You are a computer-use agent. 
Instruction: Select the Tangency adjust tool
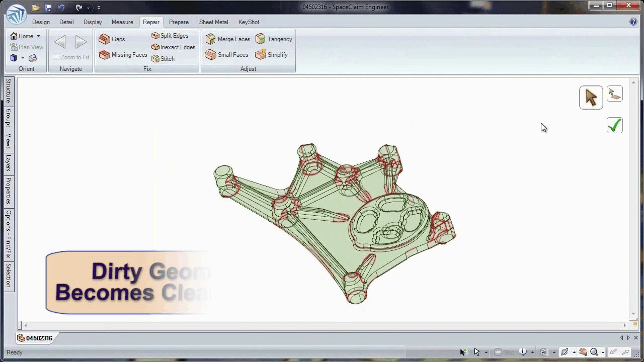(x=274, y=39)
